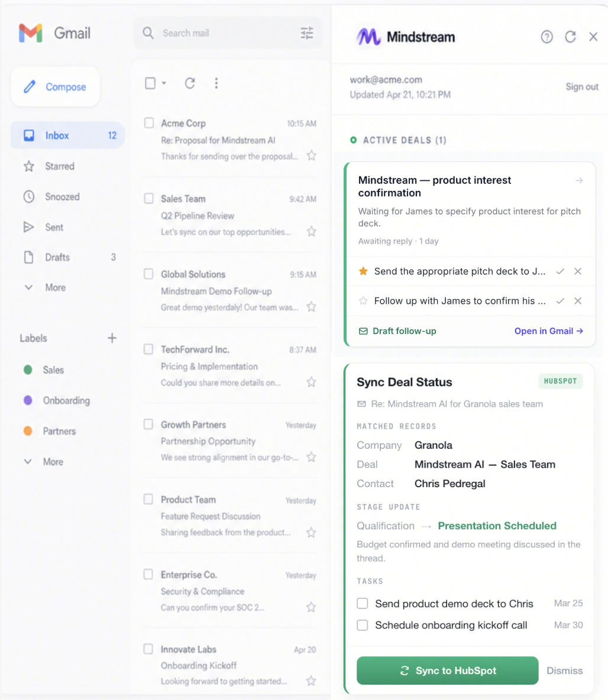Select the TechForward Inc. email checkbox
Viewport: 608px width, 700px height.
point(148,349)
